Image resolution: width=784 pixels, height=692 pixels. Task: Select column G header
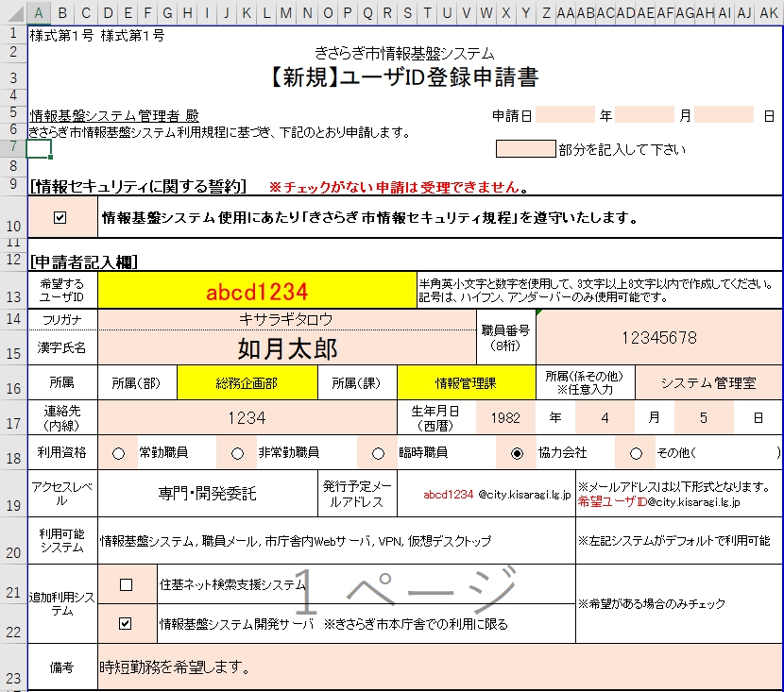click(x=167, y=12)
